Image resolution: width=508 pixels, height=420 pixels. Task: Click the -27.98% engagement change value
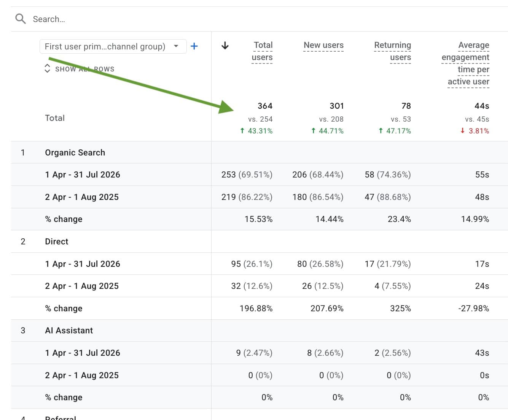click(x=474, y=308)
